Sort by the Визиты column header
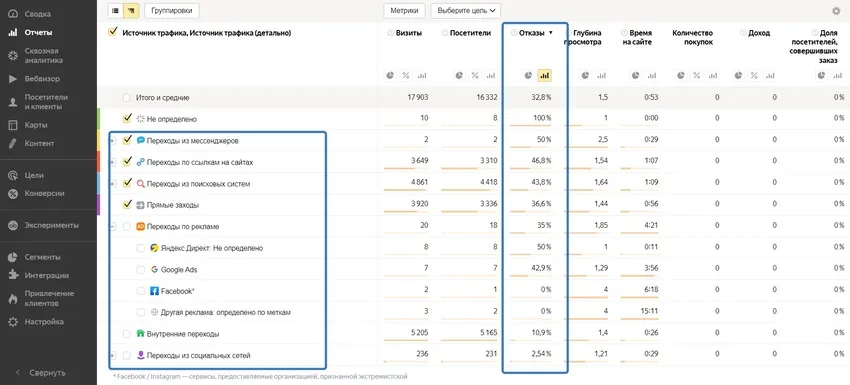This screenshot has height=385, width=850. pyautogui.click(x=409, y=33)
